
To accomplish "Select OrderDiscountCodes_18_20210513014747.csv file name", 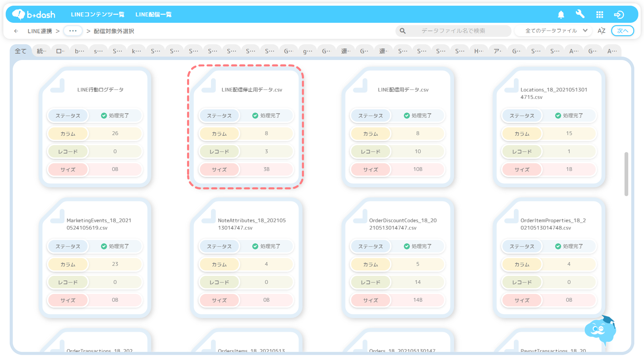I will point(403,224).
